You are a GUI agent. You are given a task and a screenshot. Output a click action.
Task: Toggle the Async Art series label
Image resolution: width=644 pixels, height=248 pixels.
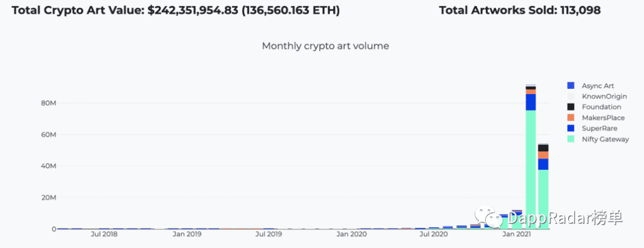point(597,86)
